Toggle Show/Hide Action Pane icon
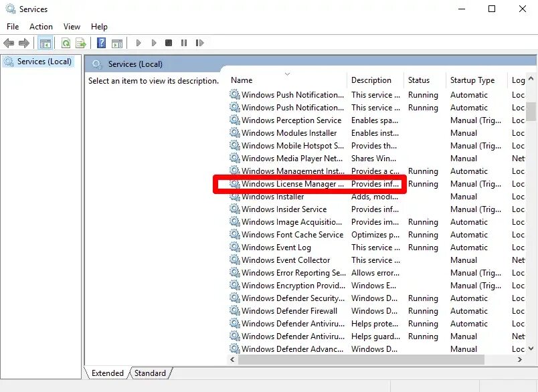The image size is (538, 392). [117, 43]
